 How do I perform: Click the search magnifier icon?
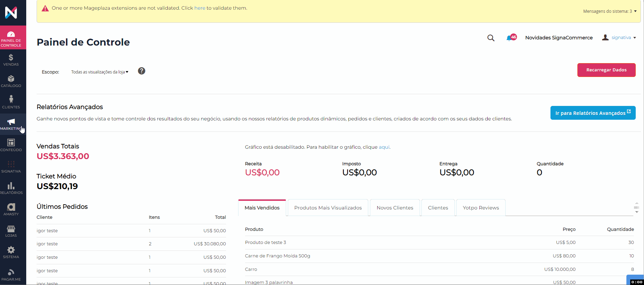click(491, 38)
